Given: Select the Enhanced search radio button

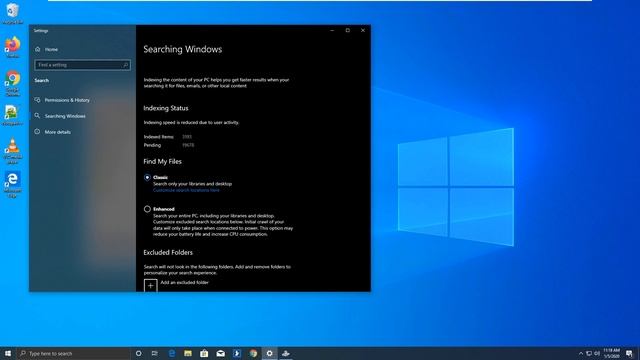Looking at the screenshot, I should point(147,209).
